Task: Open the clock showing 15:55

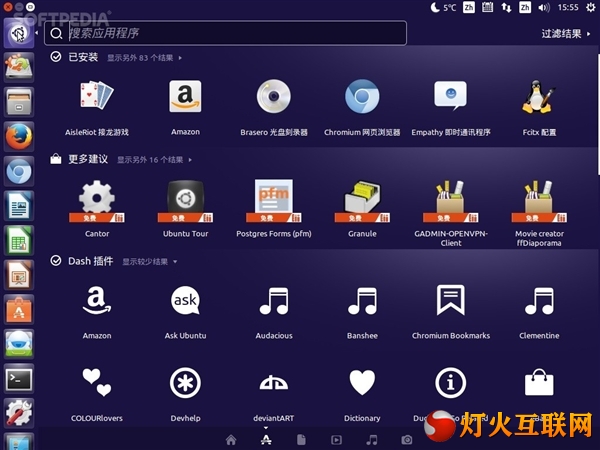Action: 568,7
